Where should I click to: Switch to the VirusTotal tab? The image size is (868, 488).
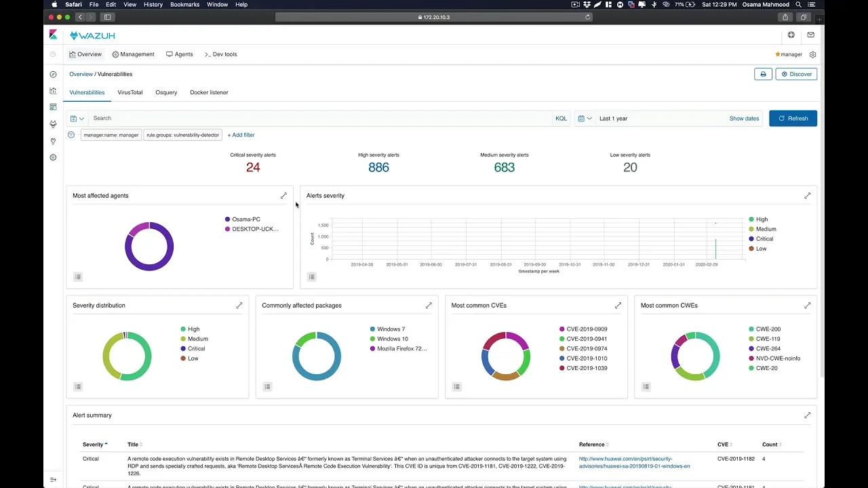point(130,92)
